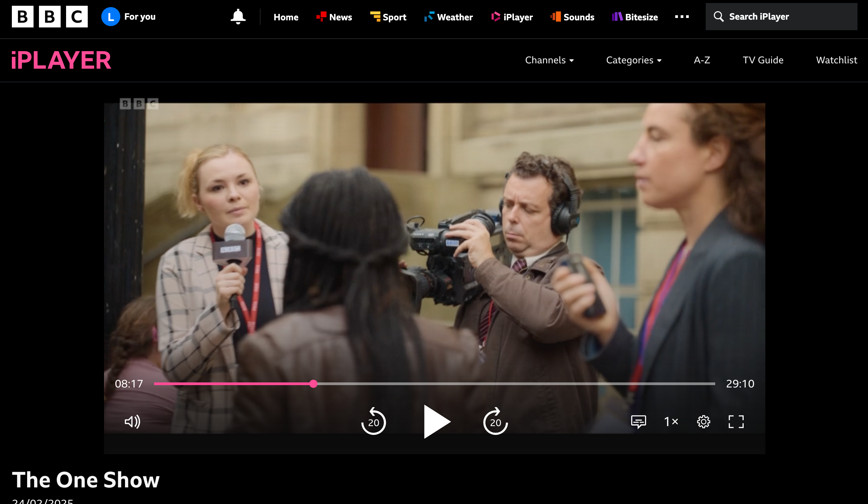Open BBC Sounds
The image size is (868, 504).
(x=572, y=17)
